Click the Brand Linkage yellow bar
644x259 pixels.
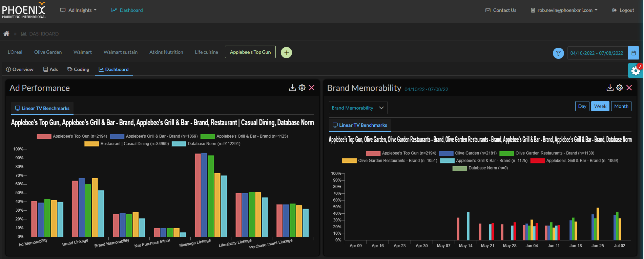(95, 207)
